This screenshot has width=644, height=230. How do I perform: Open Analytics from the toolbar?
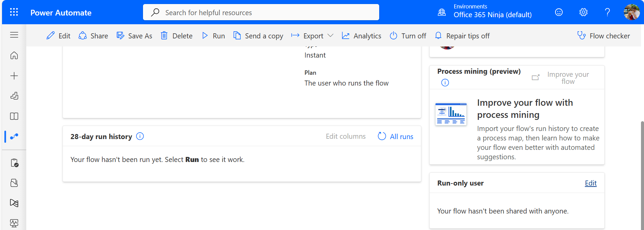coord(361,36)
